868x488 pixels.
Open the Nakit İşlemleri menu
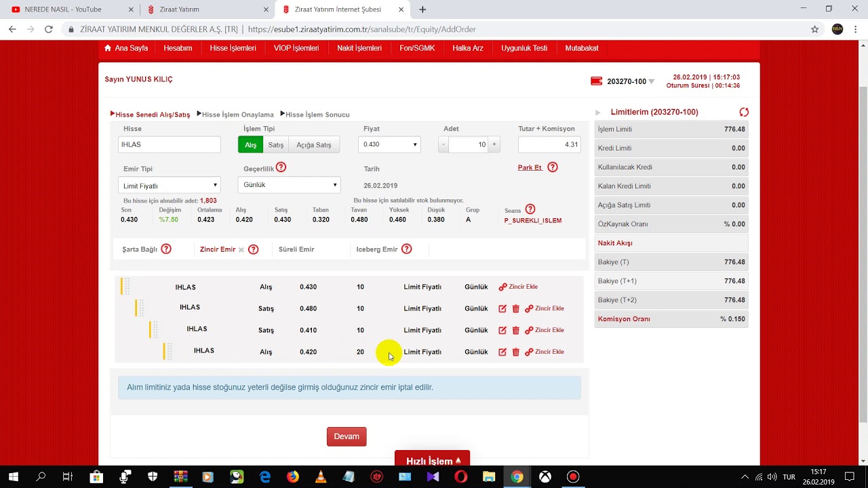[359, 48]
